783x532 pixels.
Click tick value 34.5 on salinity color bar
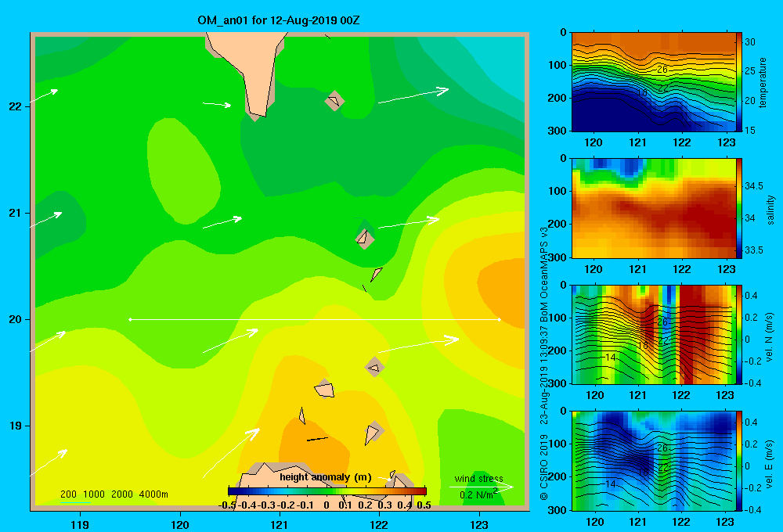tap(754, 186)
